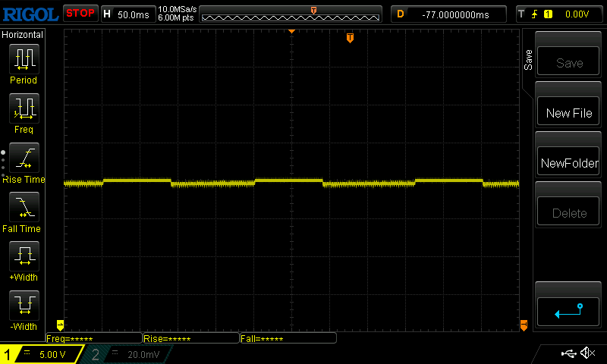Viewport: 607px width, 364px height.
Task: Click the waveform memory overview bar
Action: 291,14
